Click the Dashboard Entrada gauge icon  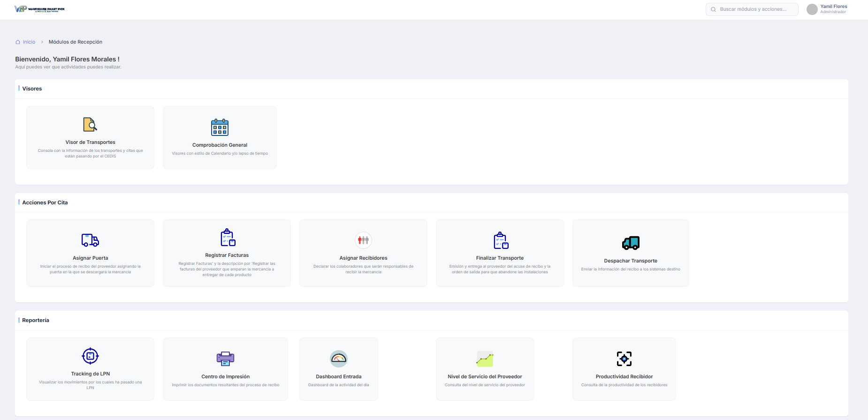tap(338, 359)
